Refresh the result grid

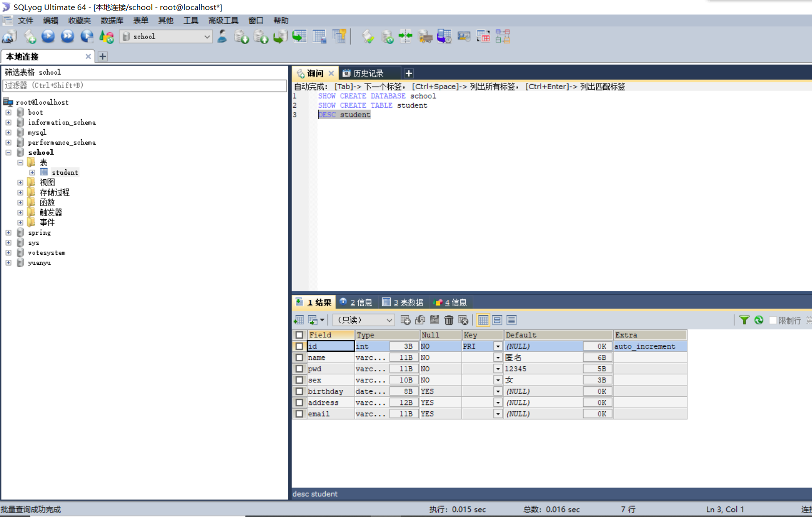tap(759, 320)
